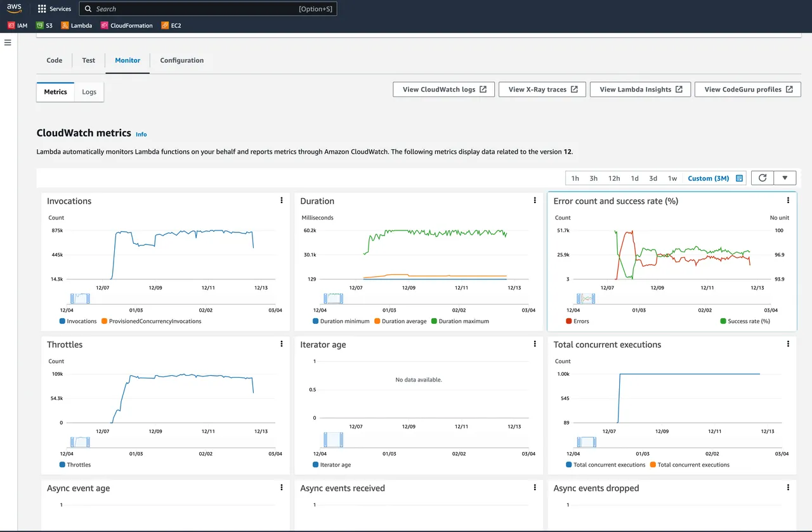Open IAM shortcut in favorites bar
The height and width of the screenshot is (532, 812).
(x=18, y=25)
